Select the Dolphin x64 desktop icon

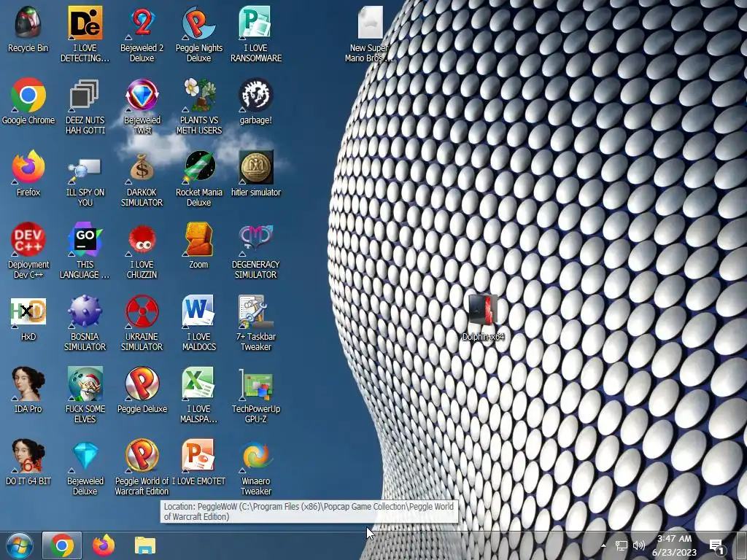[x=483, y=310]
